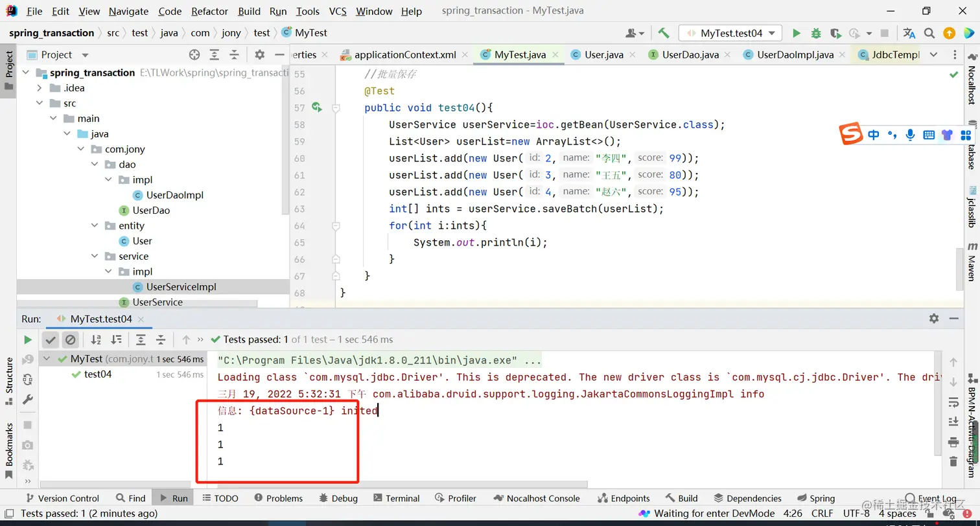
Task: Toggle scroll to end of console
Action: pyautogui.click(x=953, y=422)
